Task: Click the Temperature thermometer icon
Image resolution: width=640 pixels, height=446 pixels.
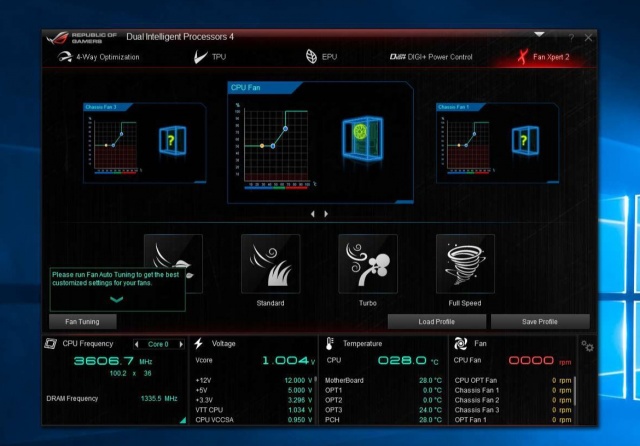Action: (x=330, y=344)
